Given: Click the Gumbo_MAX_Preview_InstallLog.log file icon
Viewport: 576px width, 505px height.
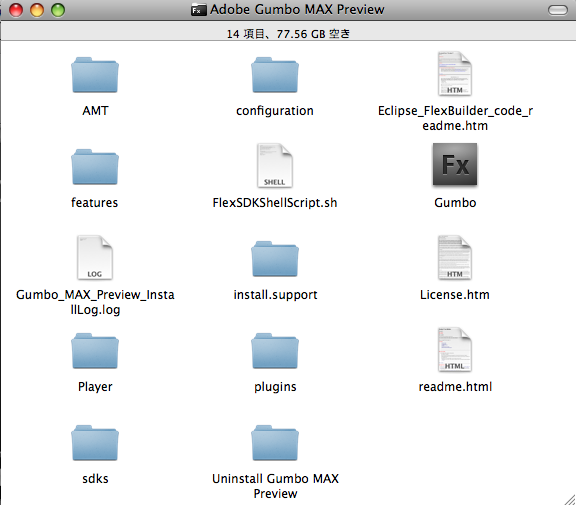Looking at the screenshot, I should (95, 257).
